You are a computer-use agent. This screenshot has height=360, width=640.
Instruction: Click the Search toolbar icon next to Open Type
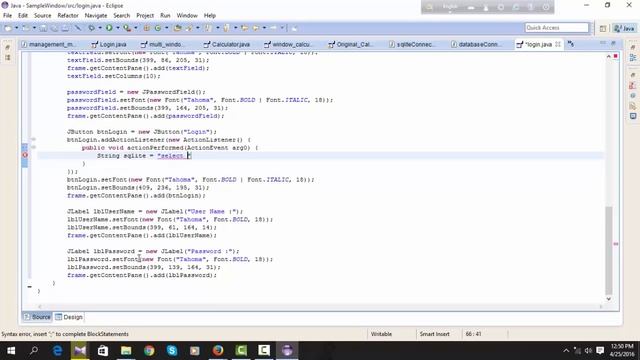[189, 28]
